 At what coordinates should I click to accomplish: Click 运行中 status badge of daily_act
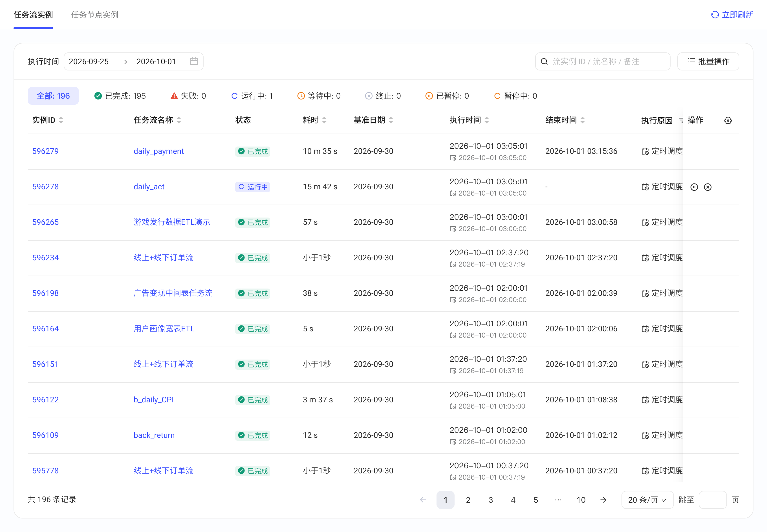pyautogui.click(x=252, y=187)
